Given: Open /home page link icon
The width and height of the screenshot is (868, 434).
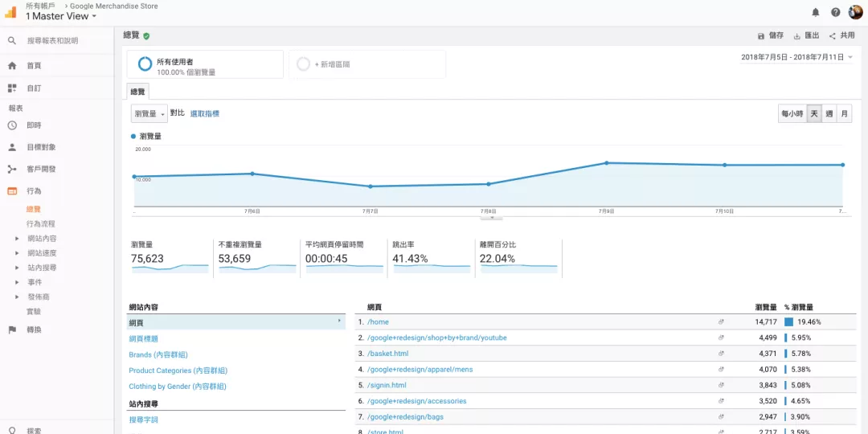Looking at the screenshot, I should coord(721,321).
